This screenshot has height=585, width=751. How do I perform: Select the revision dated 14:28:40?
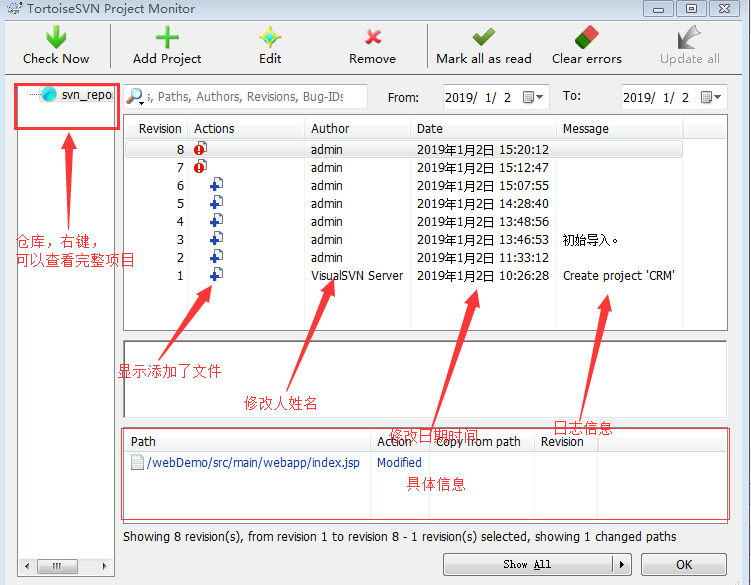tap(404, 204)
